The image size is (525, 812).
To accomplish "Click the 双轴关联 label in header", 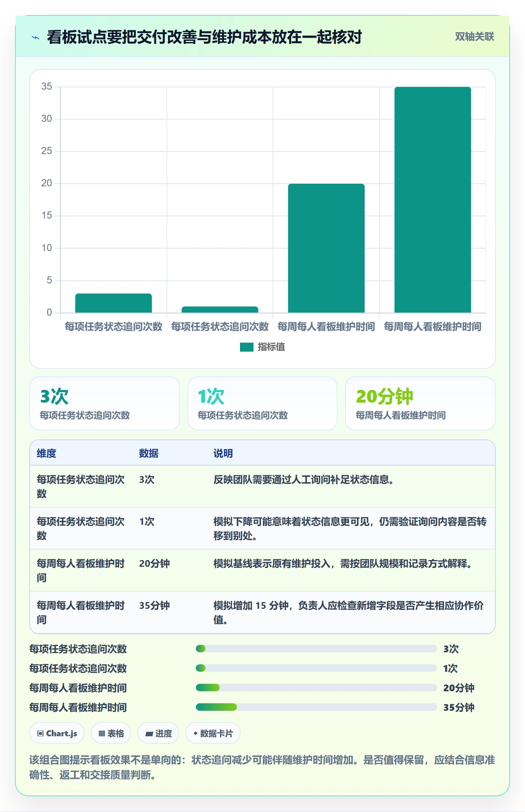I will click(474, 37).
